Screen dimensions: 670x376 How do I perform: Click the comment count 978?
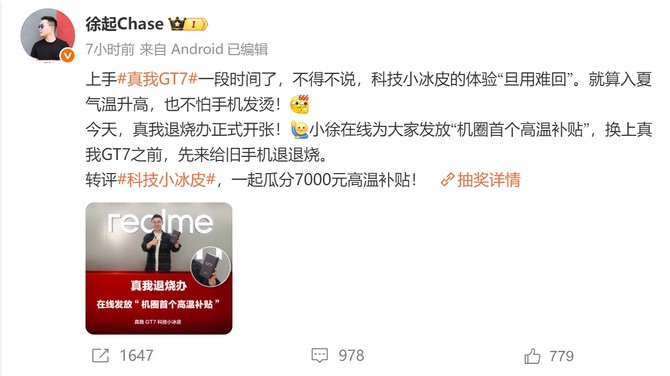tap(351, 355)
